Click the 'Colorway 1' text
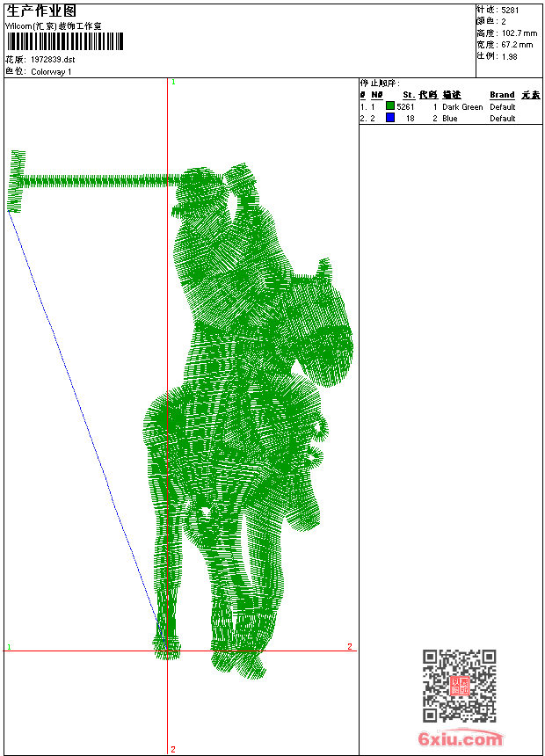The height and width of the screenshot is (756, 545). coord(51,72)
